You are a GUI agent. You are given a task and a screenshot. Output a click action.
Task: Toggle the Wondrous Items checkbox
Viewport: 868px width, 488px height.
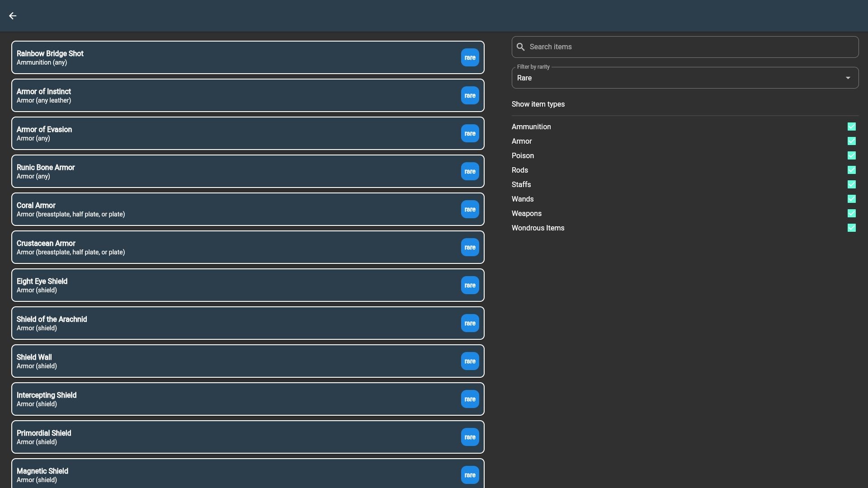coord(851,228)
